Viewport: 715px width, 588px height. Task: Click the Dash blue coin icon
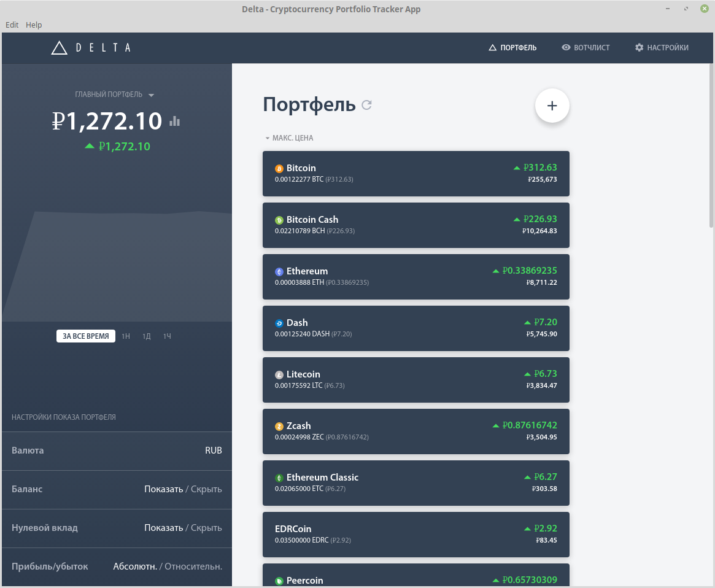[x=279, y=323]
